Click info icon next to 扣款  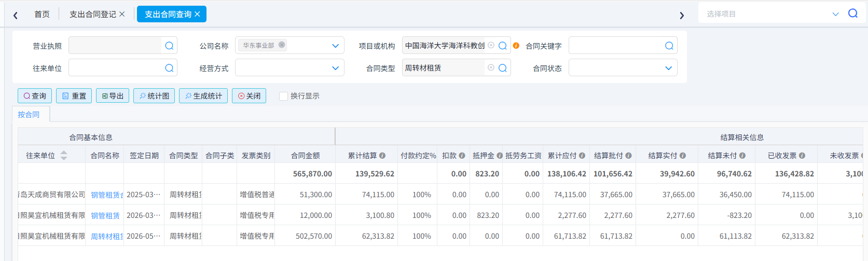click(462, 155)
